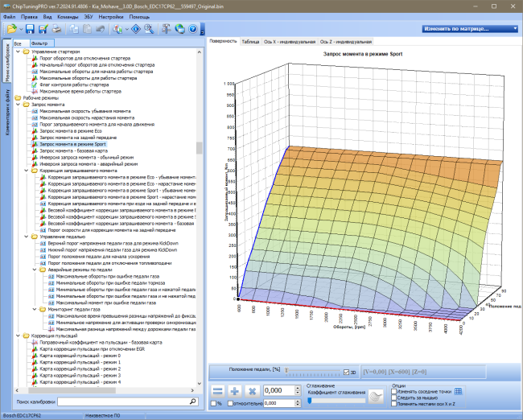Click the smoothing surface button

tap(376, 397)
